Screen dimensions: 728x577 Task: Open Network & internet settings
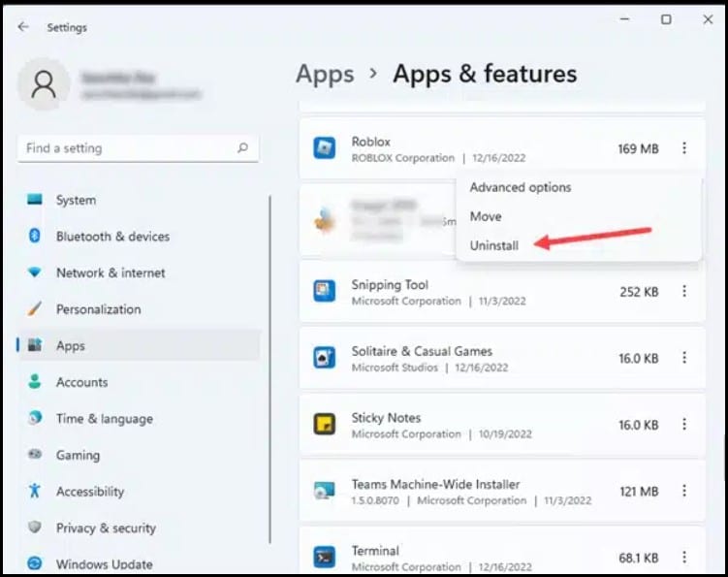point(140,272)
